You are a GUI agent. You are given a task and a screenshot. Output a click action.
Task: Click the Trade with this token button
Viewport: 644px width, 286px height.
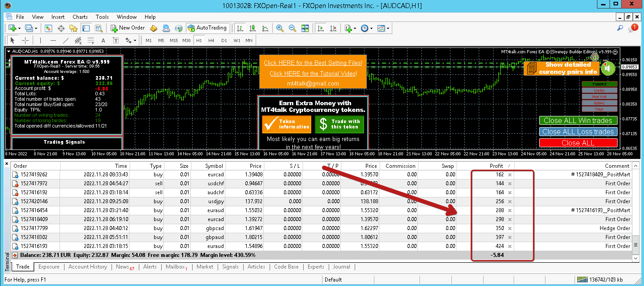click(x=339, y=124)
